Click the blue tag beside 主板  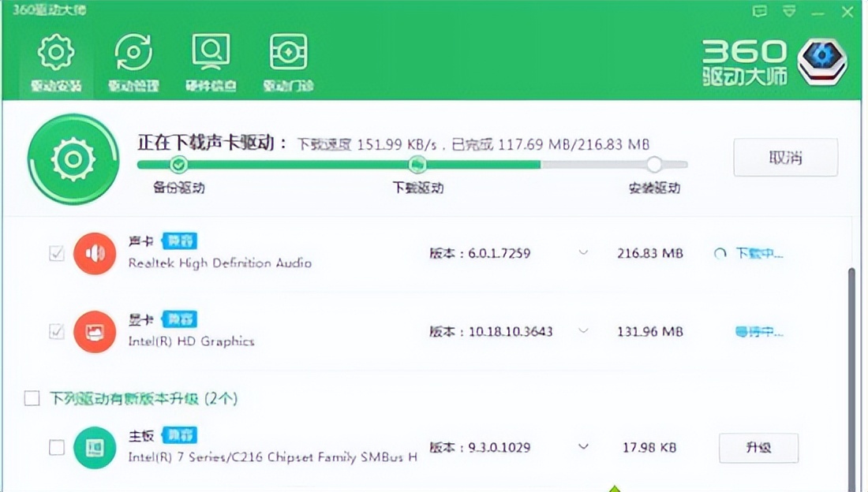point(179,435)
